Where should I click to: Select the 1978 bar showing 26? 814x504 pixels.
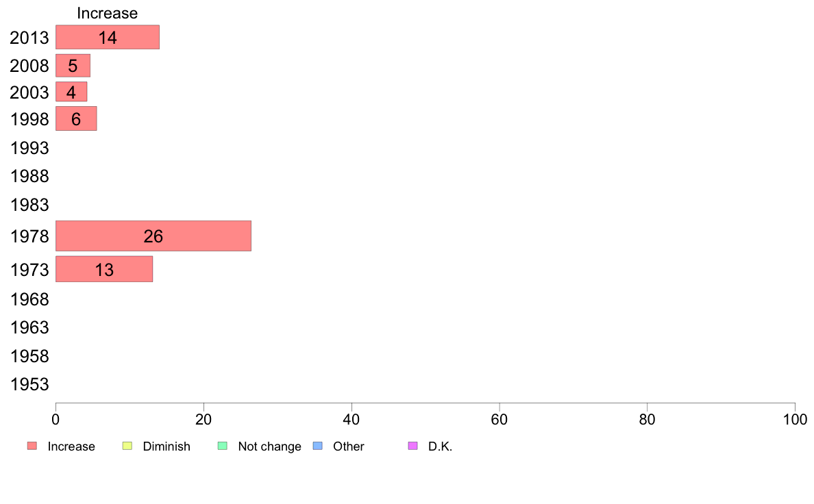tap(153, 236)
